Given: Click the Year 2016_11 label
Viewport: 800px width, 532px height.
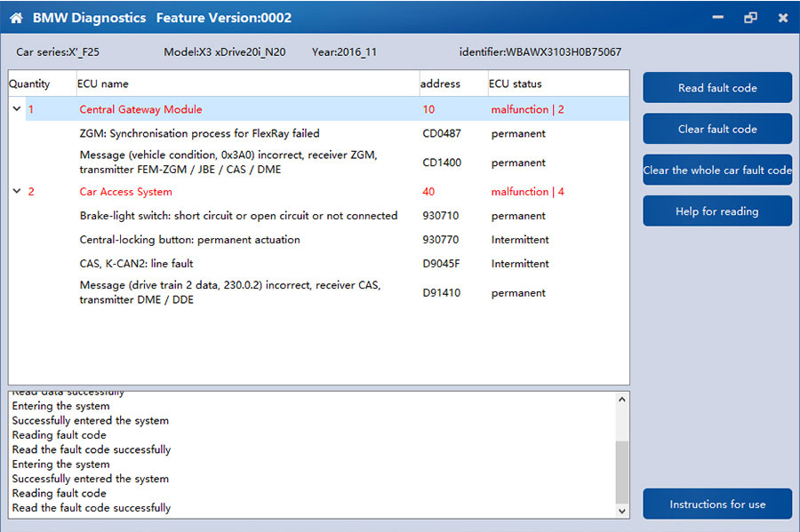Looking at the screenshot, I should pyautogui.click(x=344, y=52).
